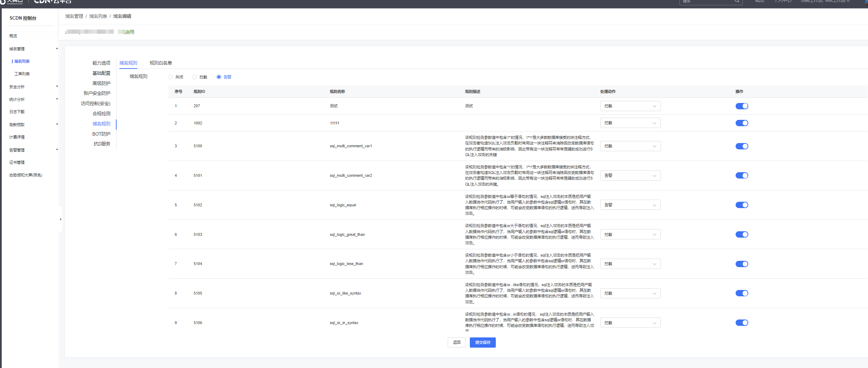Switch to the 抗D服务 section

point(102,144)
